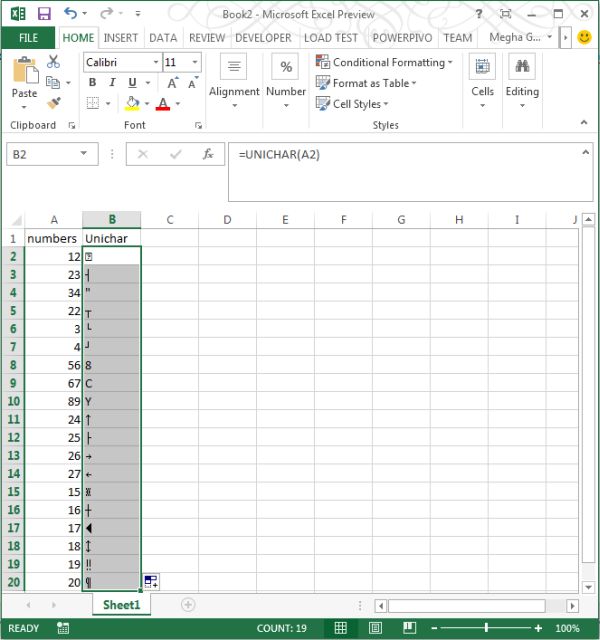This screenshot has height=640, width=600.
Task: Open the Number percent group icon
Action: (286, 66)
